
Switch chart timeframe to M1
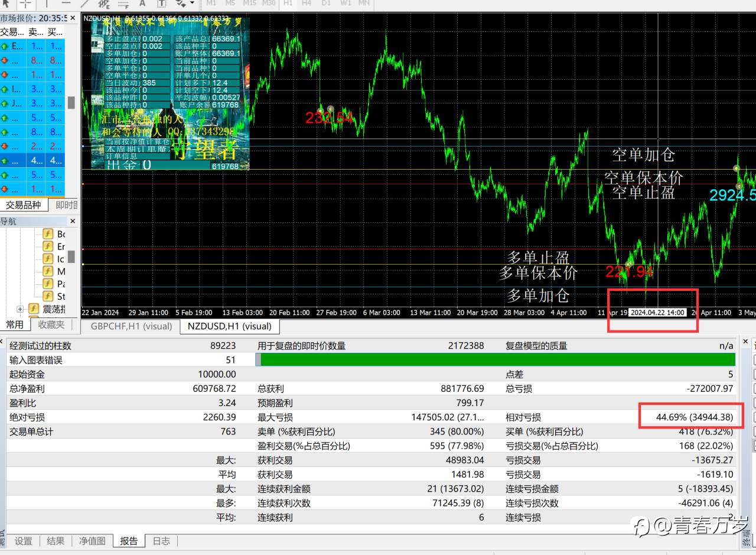[x=211, y=3]
